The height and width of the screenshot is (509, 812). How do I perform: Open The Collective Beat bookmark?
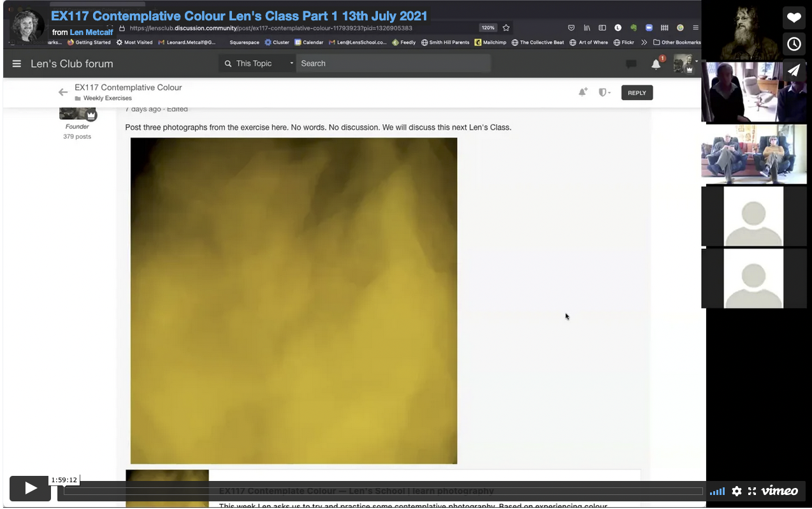[538, 43]
